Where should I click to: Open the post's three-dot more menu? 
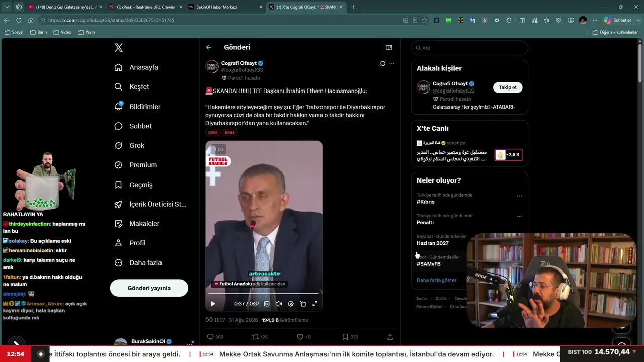392,63
